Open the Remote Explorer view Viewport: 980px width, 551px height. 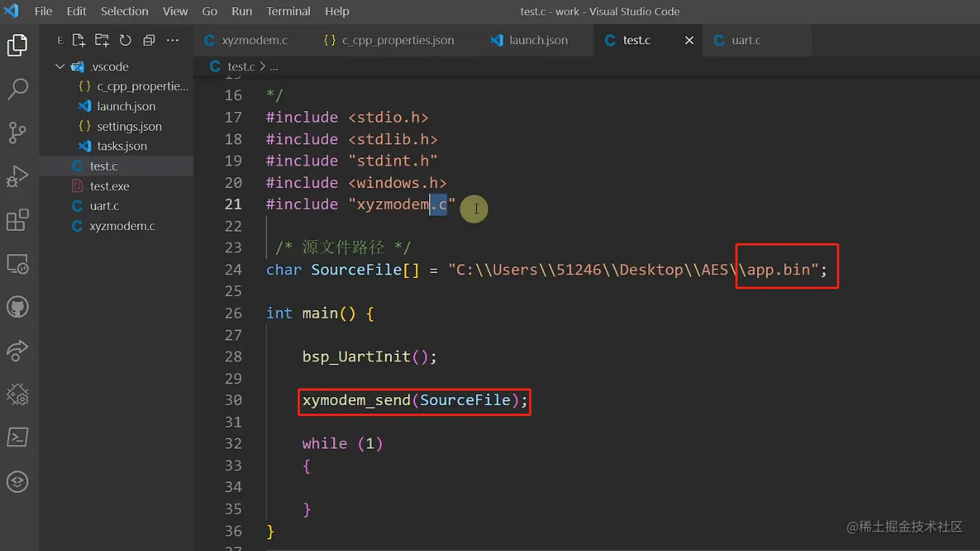tap(17, 264)
